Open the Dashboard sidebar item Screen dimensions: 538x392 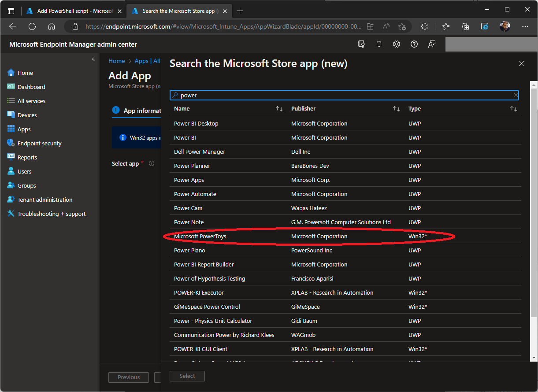(26, 87)
